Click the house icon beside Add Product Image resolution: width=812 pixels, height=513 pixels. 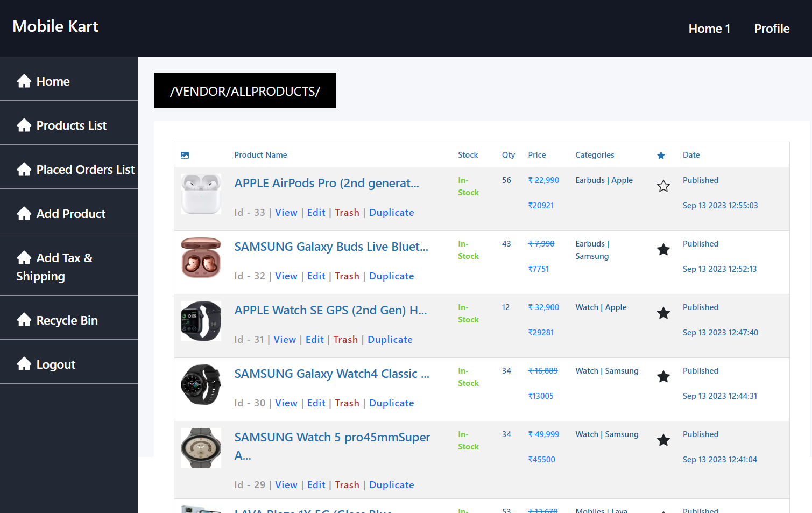tap(24, 214)
